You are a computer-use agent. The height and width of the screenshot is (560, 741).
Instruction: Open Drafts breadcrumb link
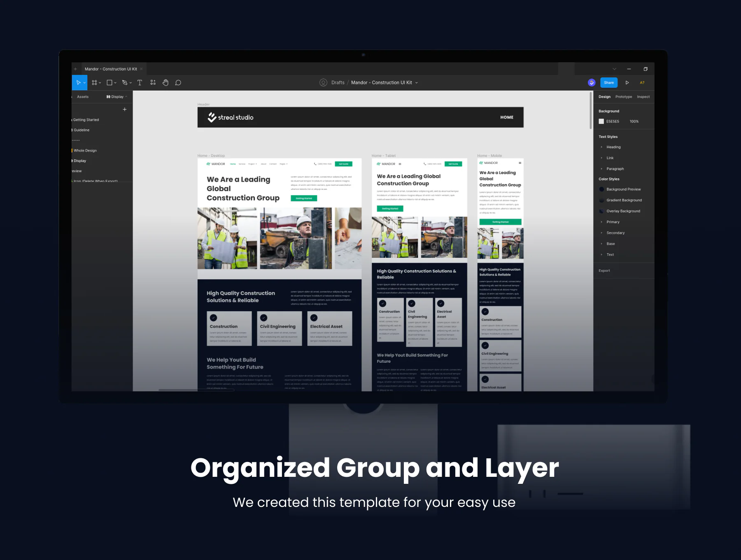point(338,83)
